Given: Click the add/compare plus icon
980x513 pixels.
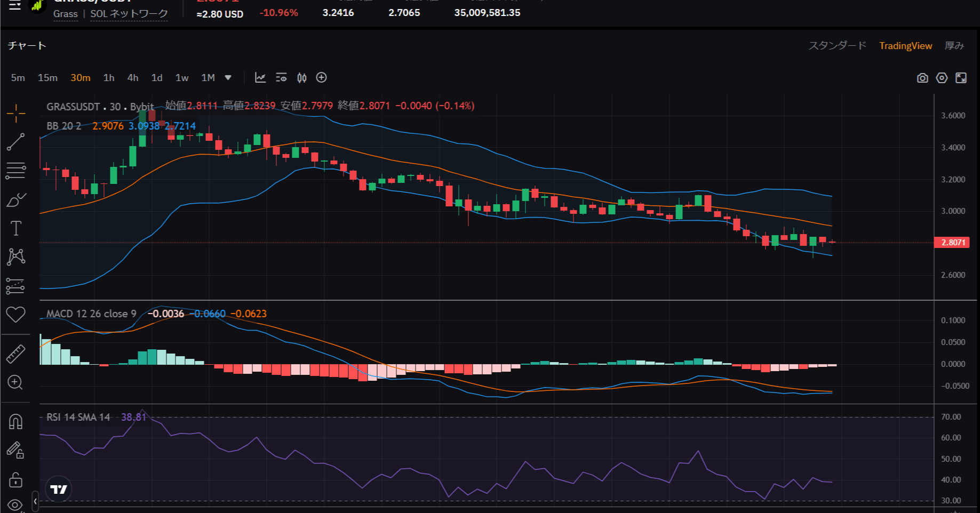Looking at the screenshot, I should point(322,78).
